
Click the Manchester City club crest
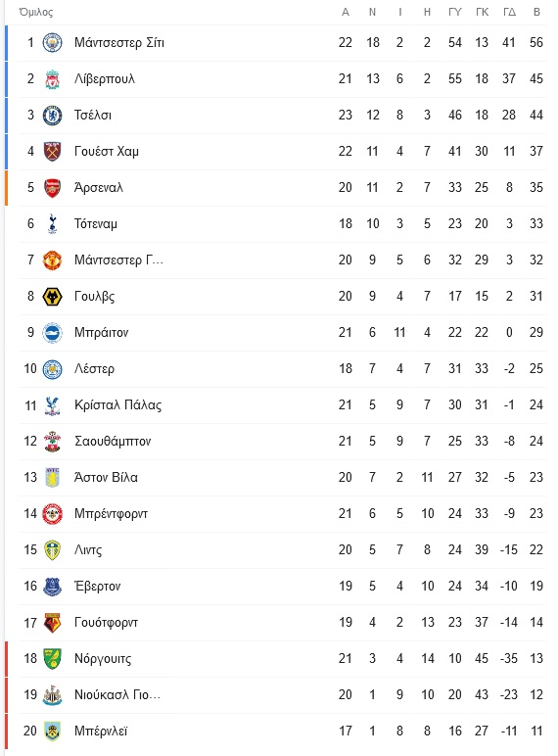pyautogui.click(x=52, y=42)
